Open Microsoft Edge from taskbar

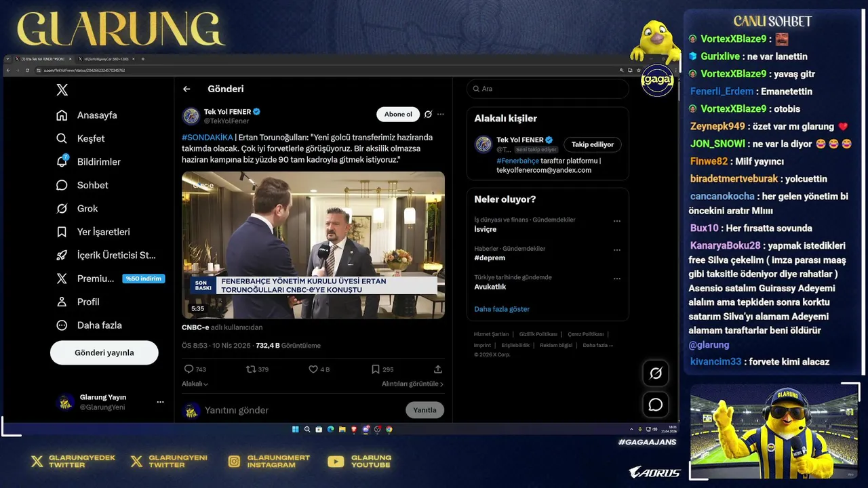coord(330,429)
